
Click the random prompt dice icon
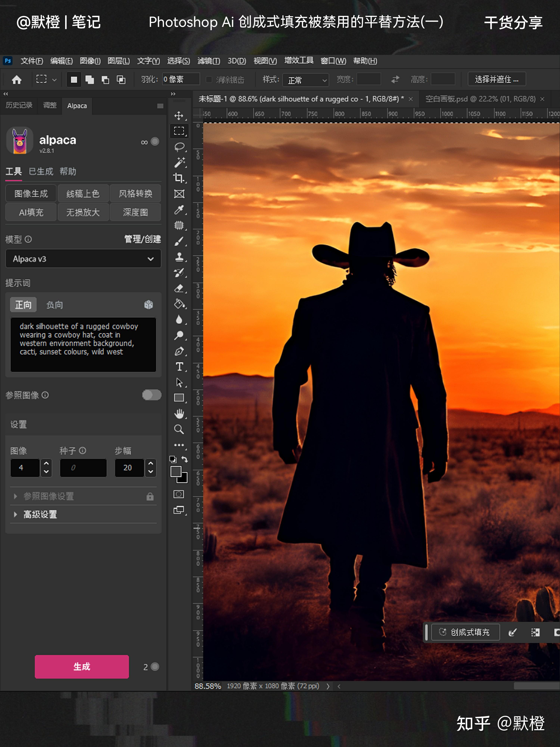[x=149, y=305]
